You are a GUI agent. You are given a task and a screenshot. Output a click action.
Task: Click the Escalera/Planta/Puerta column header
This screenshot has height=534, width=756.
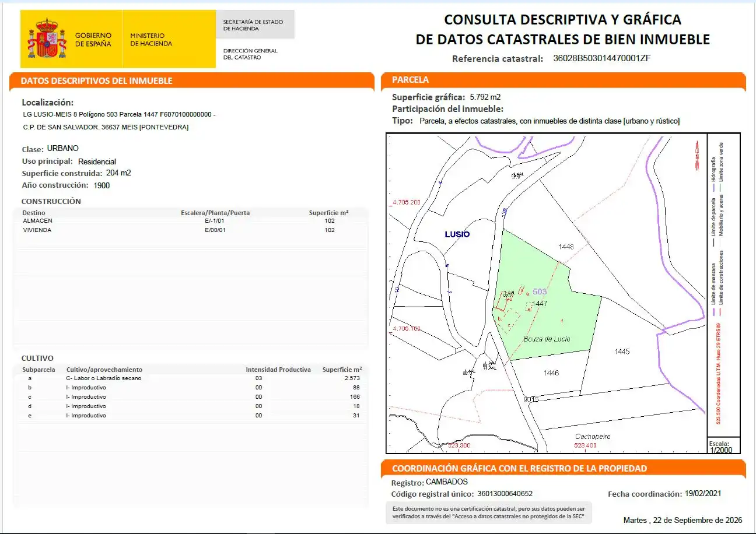coord(215,213)
